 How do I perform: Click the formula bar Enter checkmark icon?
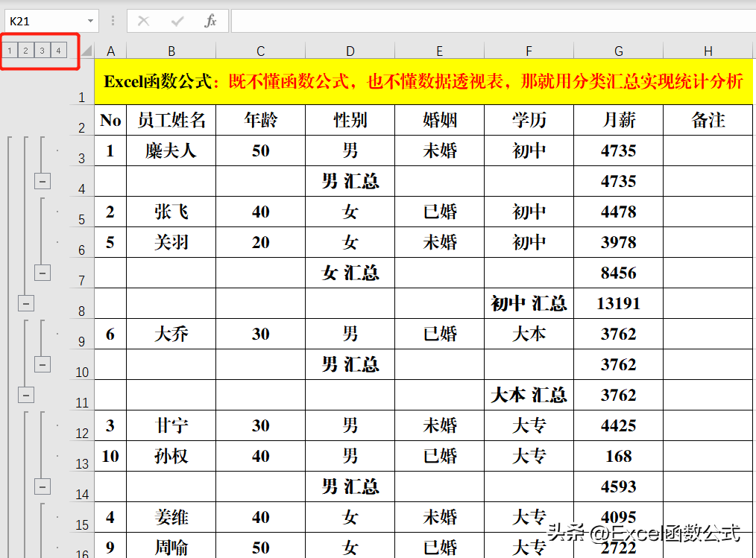point(177,21)
